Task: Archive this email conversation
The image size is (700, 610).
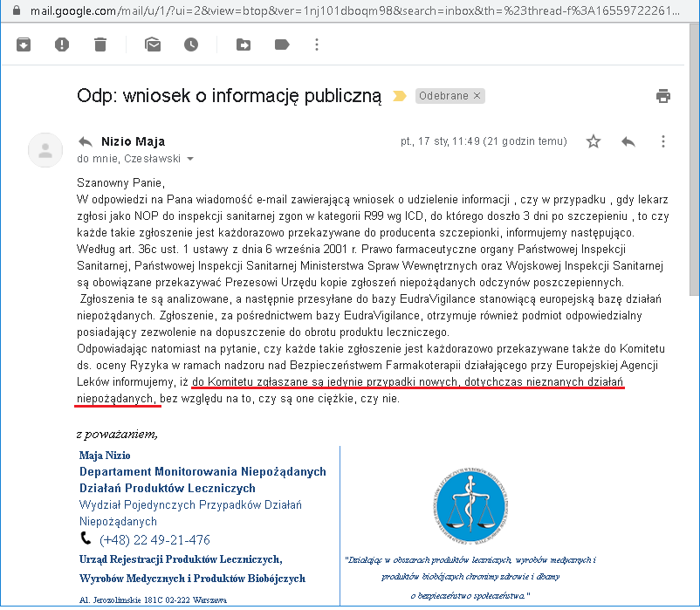Action: pos(24,45)
